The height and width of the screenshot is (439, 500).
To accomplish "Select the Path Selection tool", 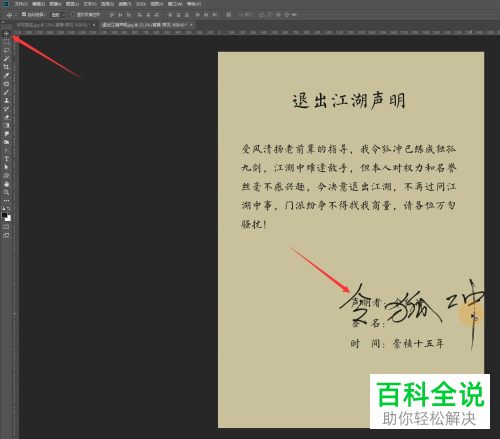I will (x=6, y=167).
